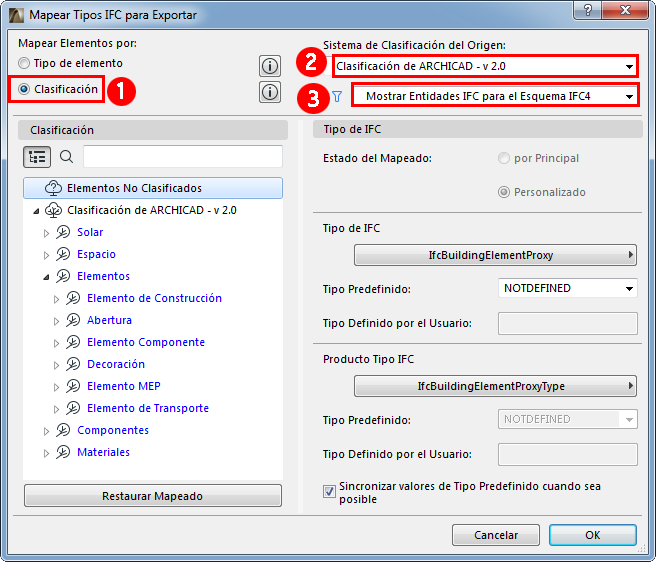
Task: Toggle the tree view list icon button
Action: pyautogui.click(x=37, y=157)
